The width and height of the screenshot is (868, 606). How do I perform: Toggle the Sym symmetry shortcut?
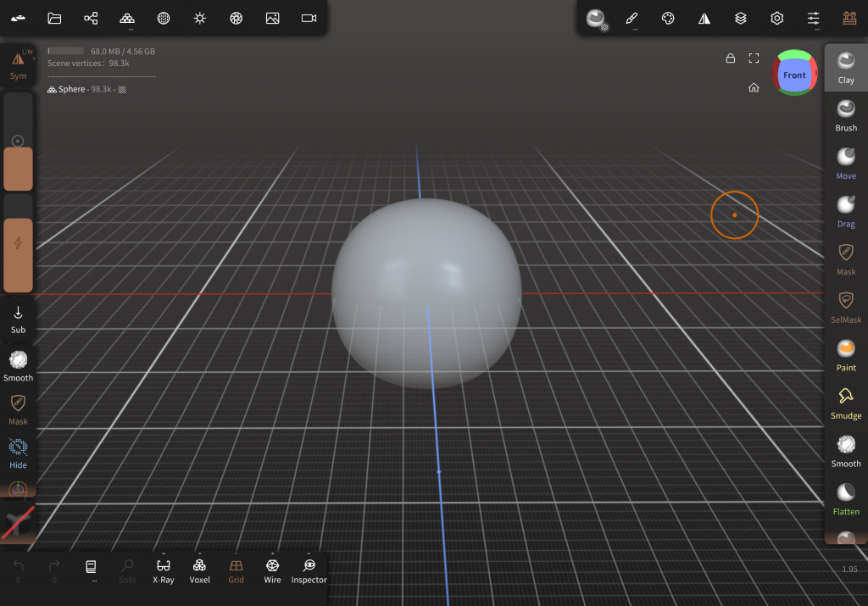(x=19, y=64)
